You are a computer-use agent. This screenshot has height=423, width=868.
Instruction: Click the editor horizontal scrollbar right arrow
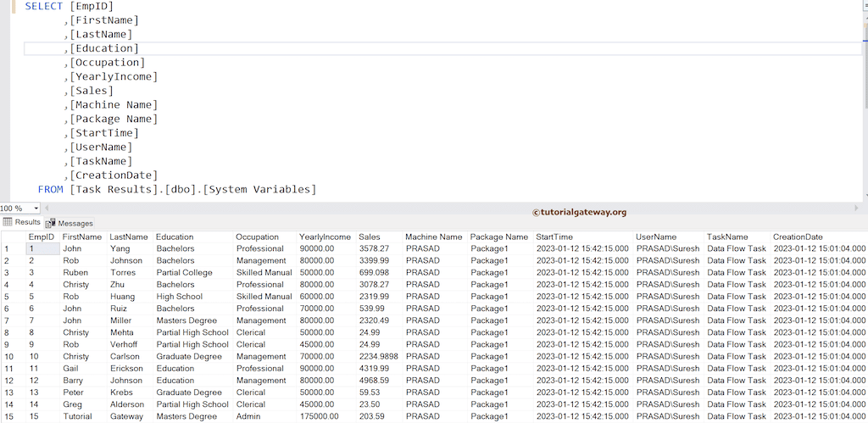856,209
